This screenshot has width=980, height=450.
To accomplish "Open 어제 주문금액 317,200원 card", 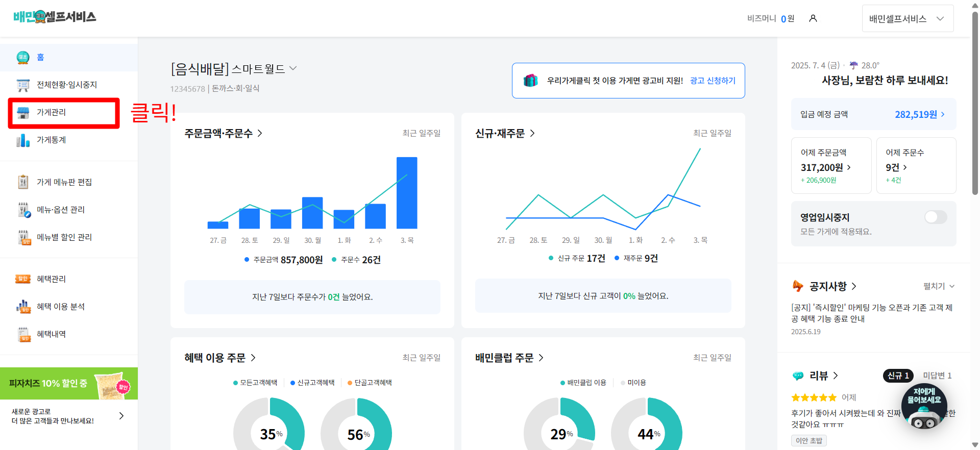I will tap(831, 165).
